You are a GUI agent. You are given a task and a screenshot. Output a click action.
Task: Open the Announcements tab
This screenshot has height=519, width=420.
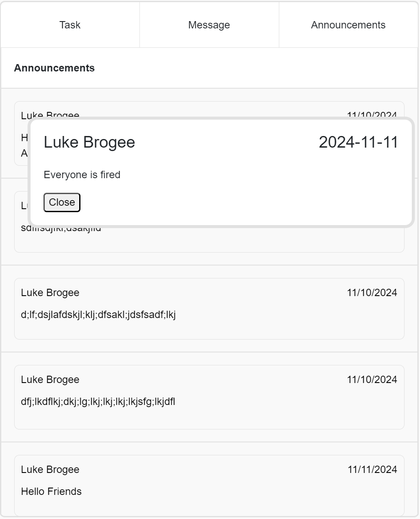[348, 25]
